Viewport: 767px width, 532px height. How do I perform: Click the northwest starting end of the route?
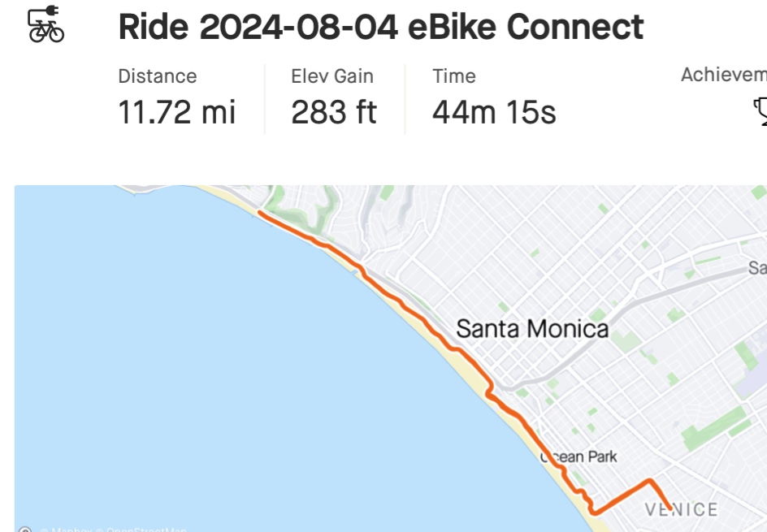[x=259, y=214]
